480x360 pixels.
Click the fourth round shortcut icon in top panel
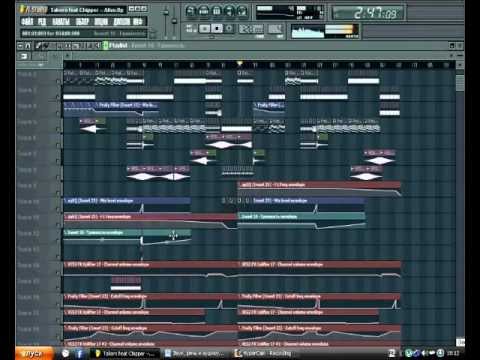click(x=229, y=11)
